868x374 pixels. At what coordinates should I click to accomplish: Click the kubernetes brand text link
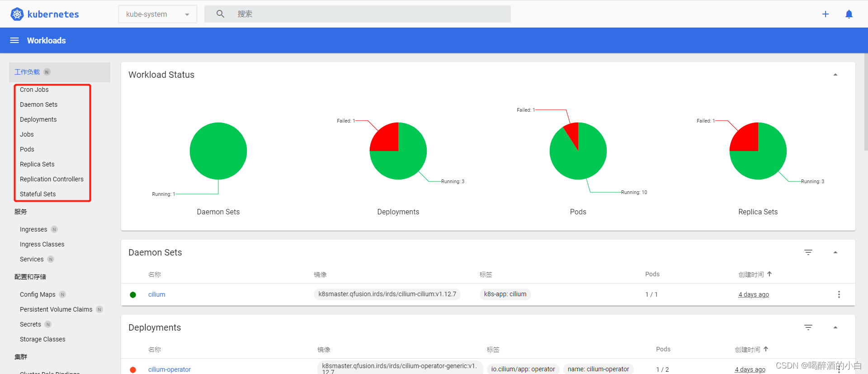click(53, 14)
